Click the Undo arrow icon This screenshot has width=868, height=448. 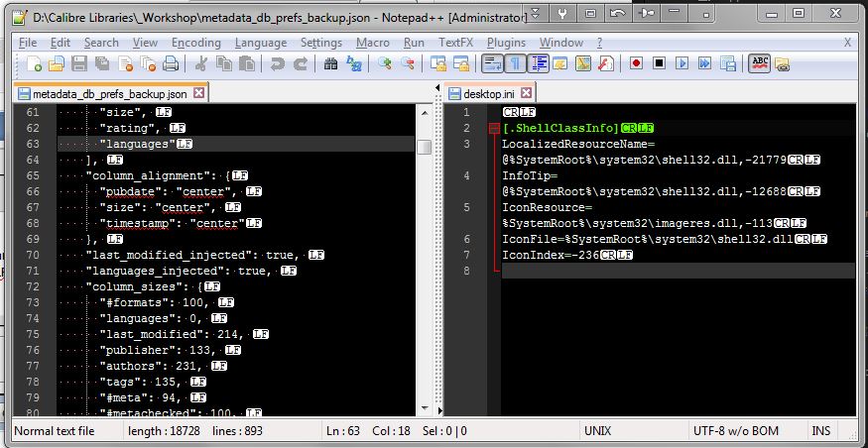(277, 64)
